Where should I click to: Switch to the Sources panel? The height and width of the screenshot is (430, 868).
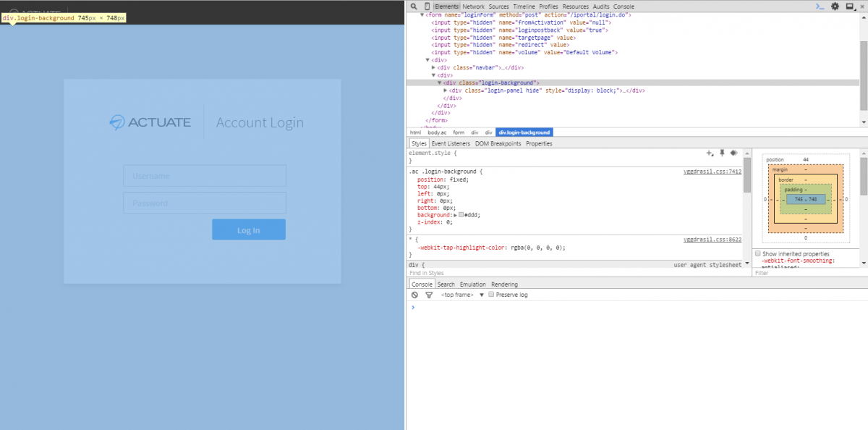coord(499,6)
